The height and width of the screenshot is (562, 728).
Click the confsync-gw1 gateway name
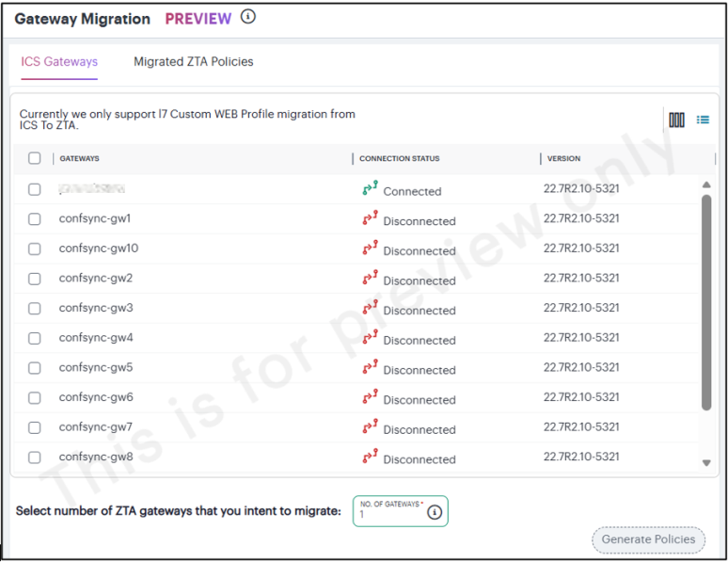point(95,218)
